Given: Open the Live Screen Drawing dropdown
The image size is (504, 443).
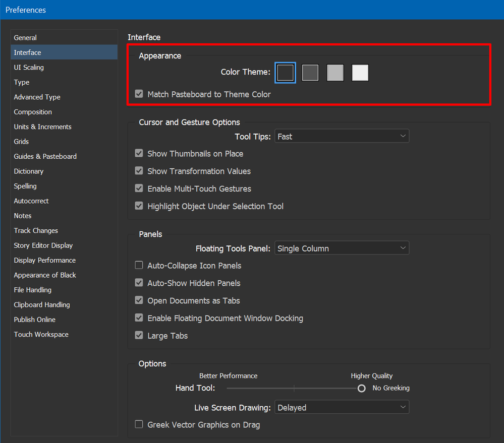Looking at the screenshot, I should point(342,407).
